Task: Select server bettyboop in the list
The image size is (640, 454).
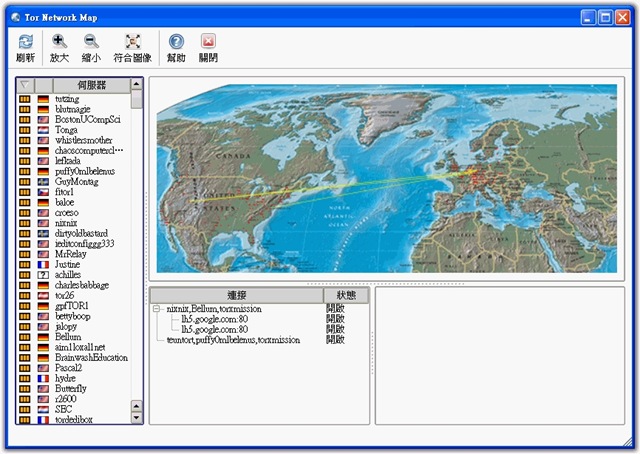Action: [73, 316]
